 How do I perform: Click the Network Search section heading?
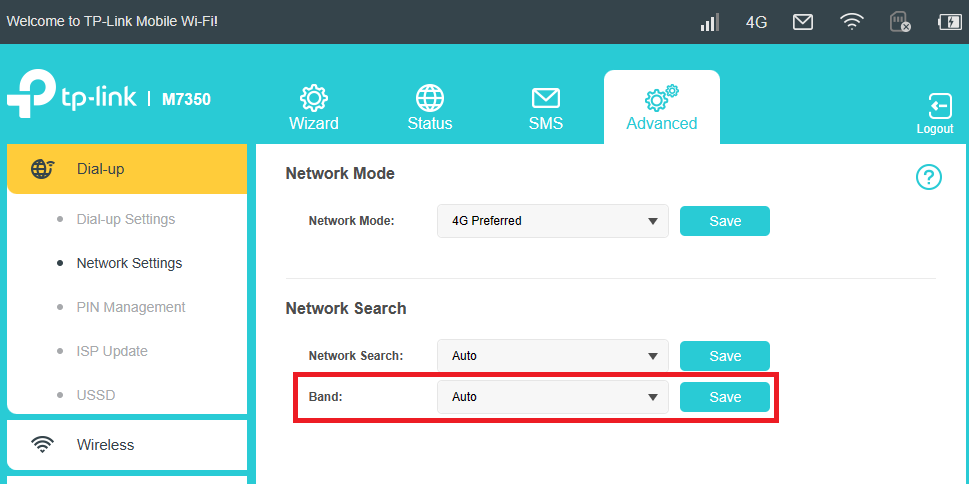345,308
